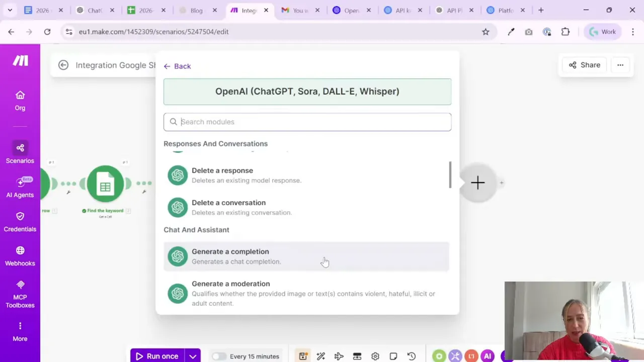The height and width of the screenshot is (362, 644).
Task: Open the notes sticky icon
Action: coord(393,356)
